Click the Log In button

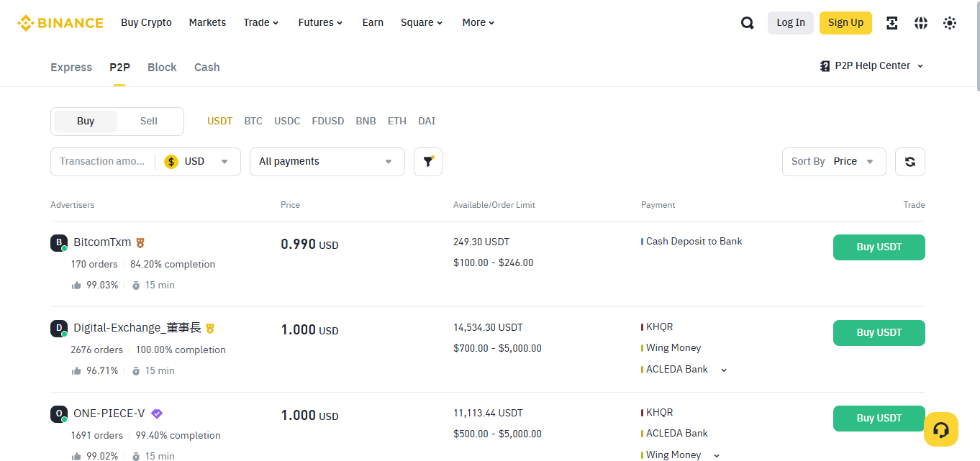(x=791, y=23)
